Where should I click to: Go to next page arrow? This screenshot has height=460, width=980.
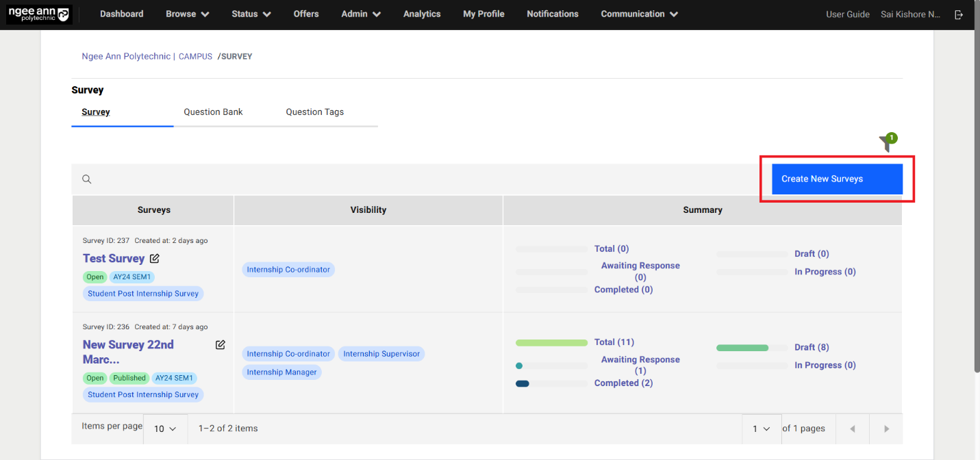pos(886,429)
